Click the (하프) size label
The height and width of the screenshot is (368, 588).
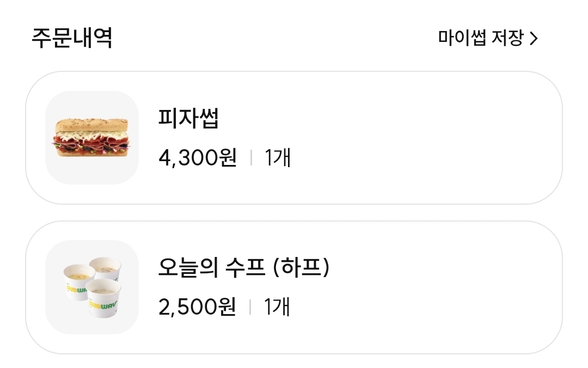303,267
